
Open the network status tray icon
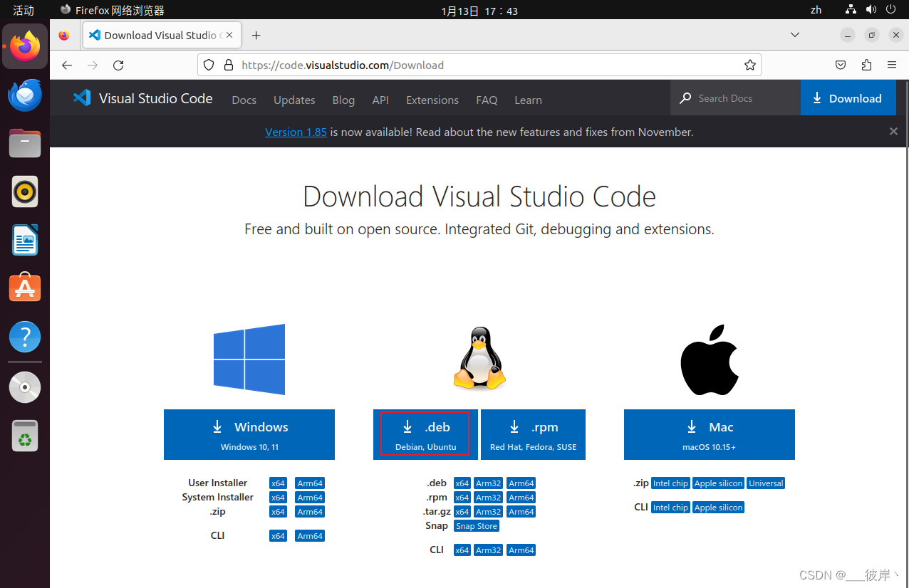(x=851, y=10)
